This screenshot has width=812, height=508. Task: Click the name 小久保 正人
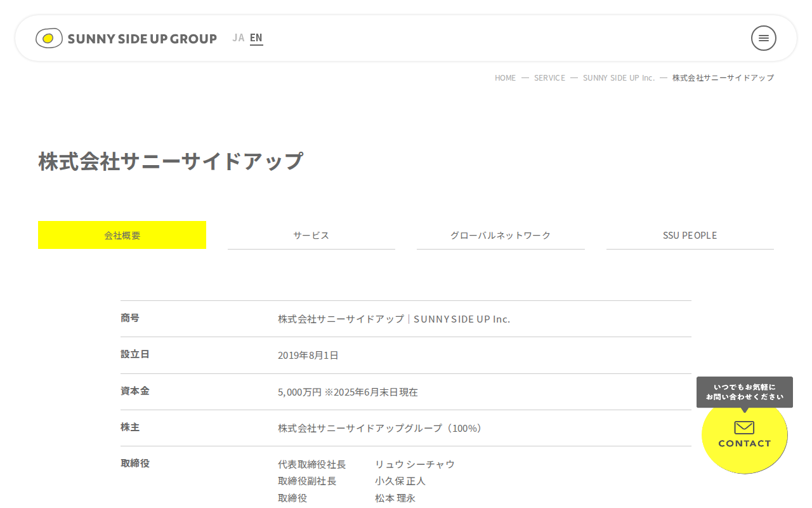(400, 481)
